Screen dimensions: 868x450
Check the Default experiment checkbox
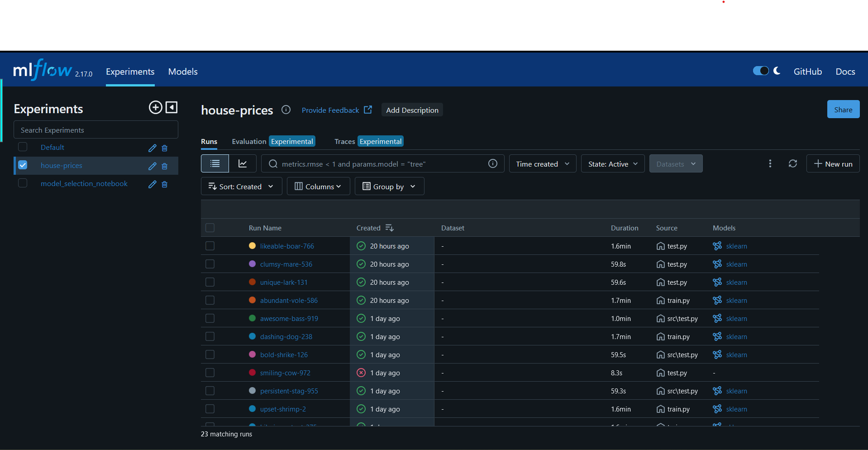23,147
